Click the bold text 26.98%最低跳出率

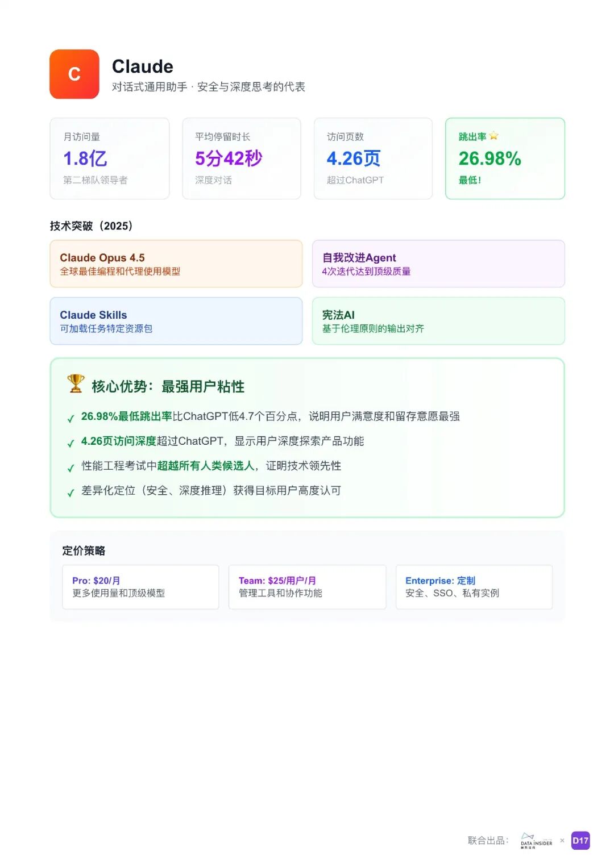(127, 416)
